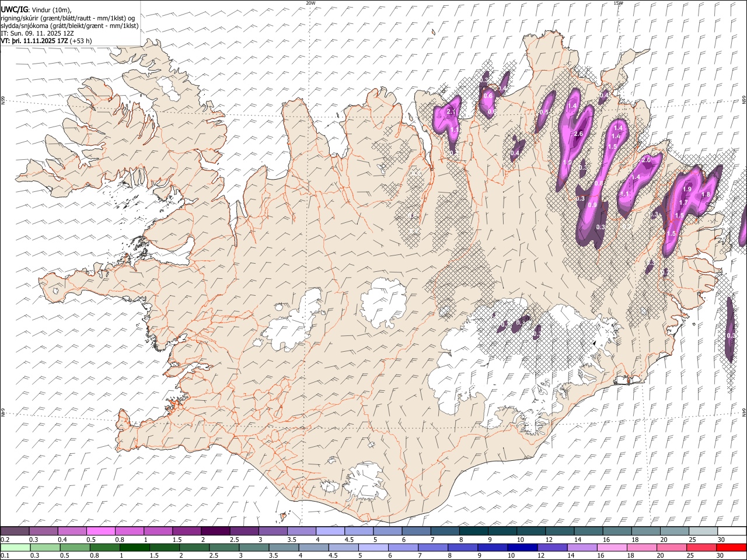
Task: Click the '0.5' value inside the map's purple streak
Action: (544, 112)
